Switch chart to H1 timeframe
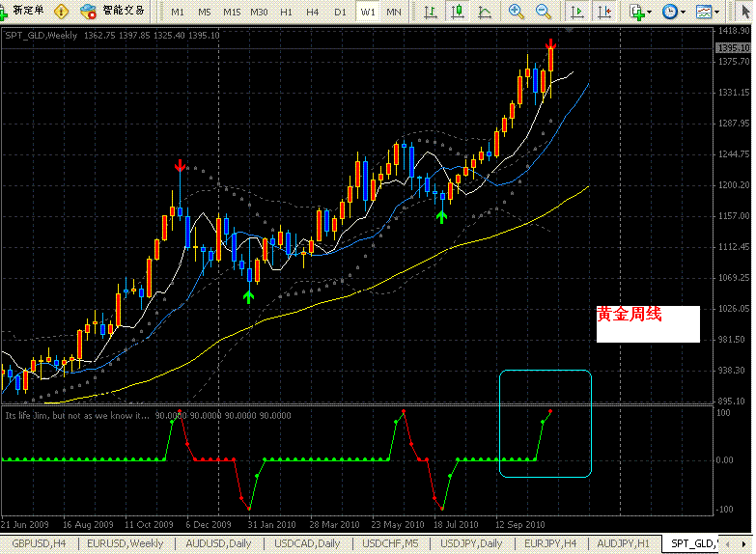Screen dimensions: 756x554 287,12
